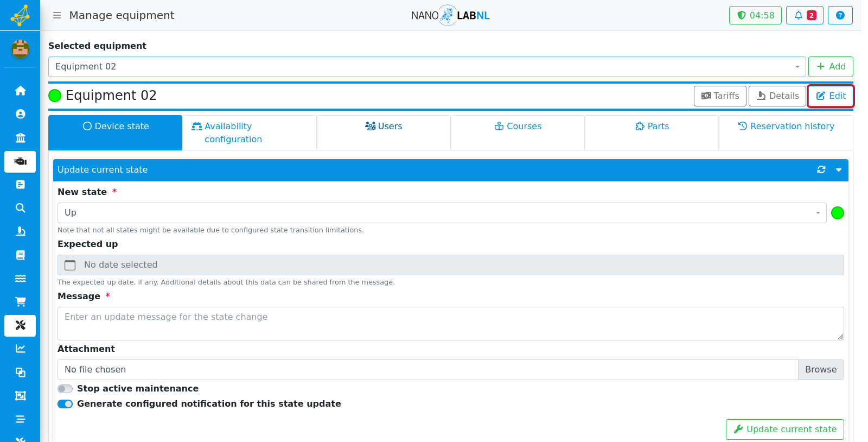The height and width of the screenshot is (442, 868).
Task: Switch to the Courses tab
Action: [x=518, y=132]
